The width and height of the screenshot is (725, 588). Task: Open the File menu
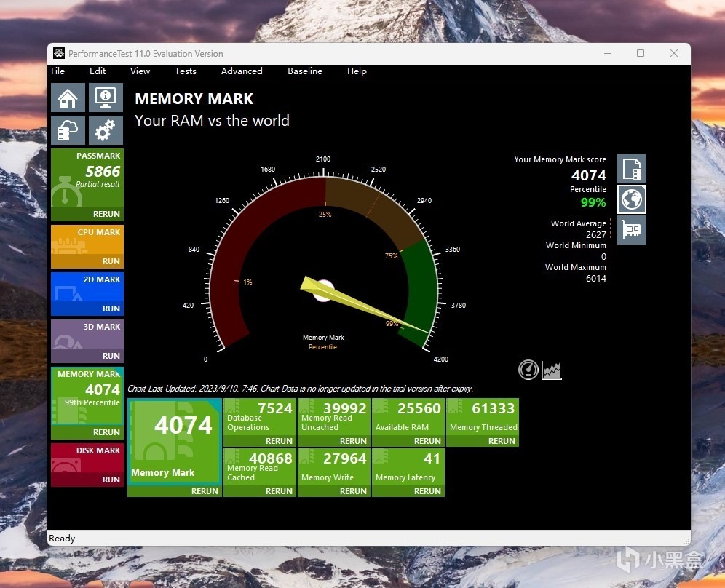pos(58,71)
